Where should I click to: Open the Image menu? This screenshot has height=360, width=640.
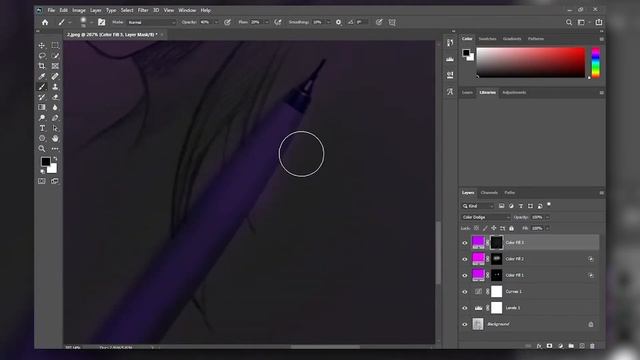[79, 10]
